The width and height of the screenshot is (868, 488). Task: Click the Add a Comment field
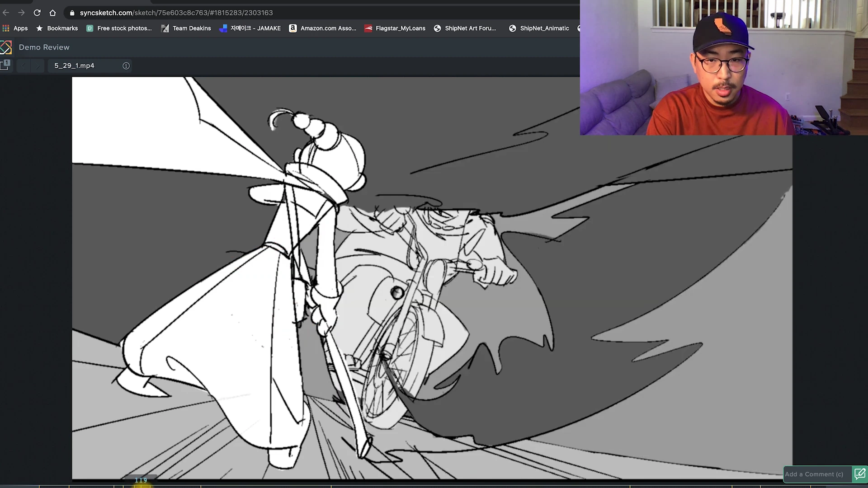(817, 474)
